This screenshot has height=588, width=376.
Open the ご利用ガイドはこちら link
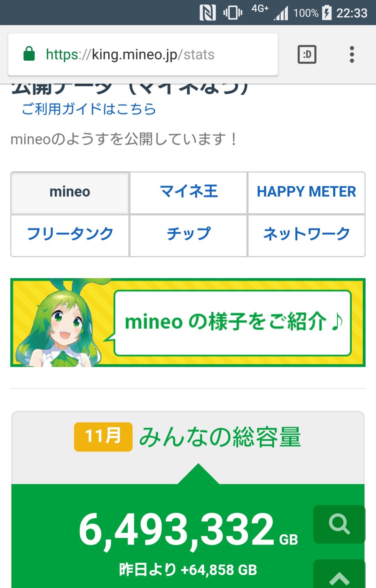pos(89,109)
